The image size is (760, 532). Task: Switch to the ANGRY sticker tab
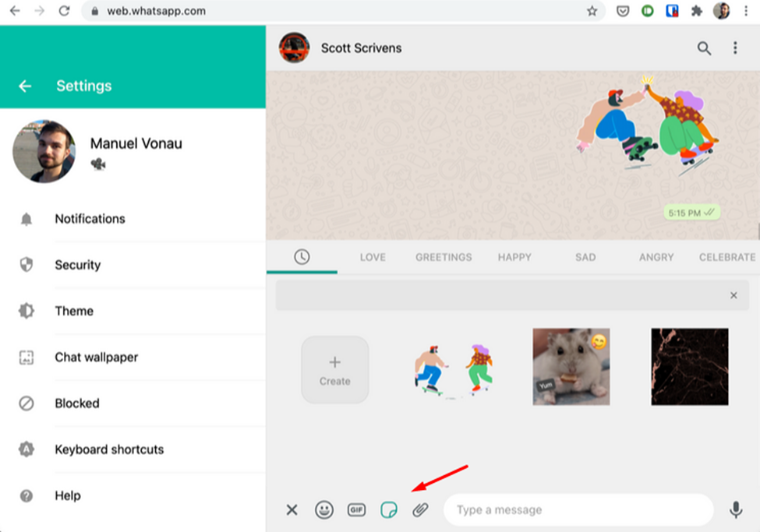pyautogui.click(x=656, y=257)
